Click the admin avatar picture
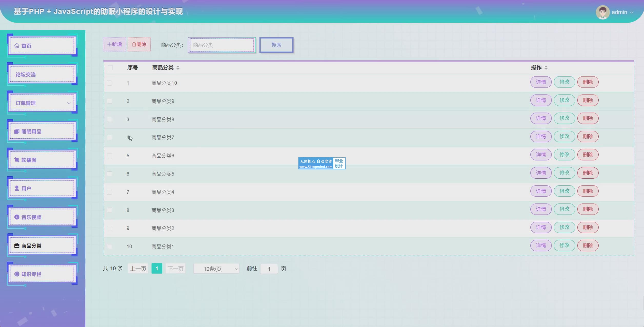 [x=602, y=12]
